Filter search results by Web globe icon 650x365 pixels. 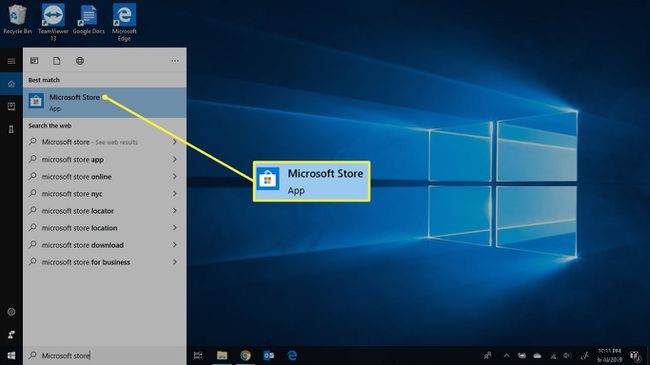pyautogui.click(x=80, y=61)
